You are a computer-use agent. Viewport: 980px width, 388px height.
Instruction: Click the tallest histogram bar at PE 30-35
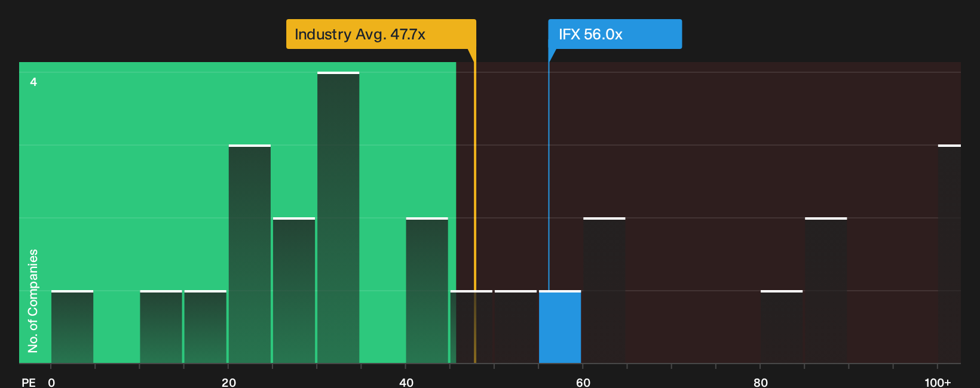coord(338,218)
